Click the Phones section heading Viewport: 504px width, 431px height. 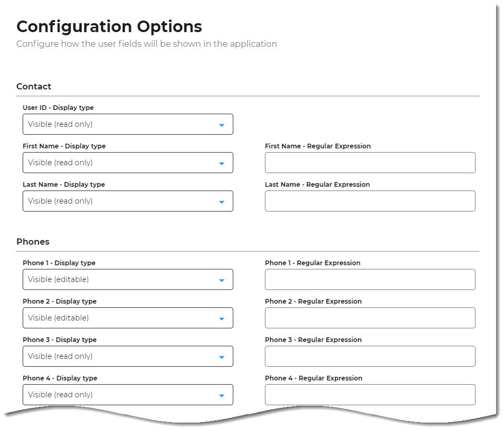(33, 242)
